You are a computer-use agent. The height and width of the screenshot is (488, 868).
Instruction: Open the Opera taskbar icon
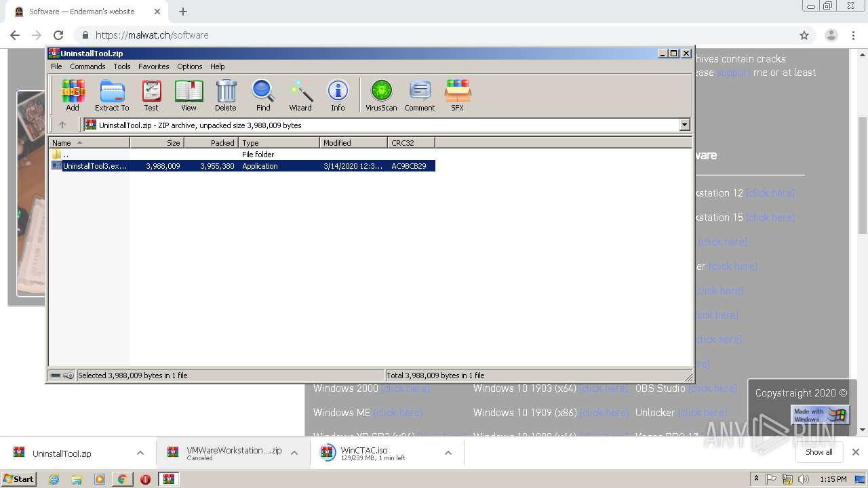[145, 479]
